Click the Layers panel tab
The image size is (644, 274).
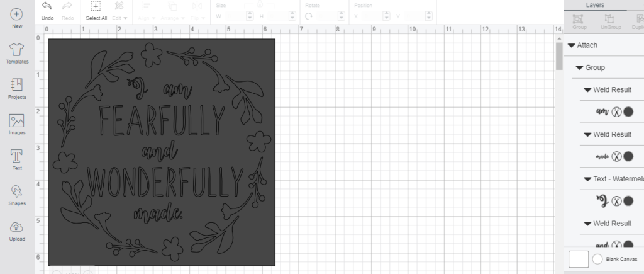tap(594, 4)
